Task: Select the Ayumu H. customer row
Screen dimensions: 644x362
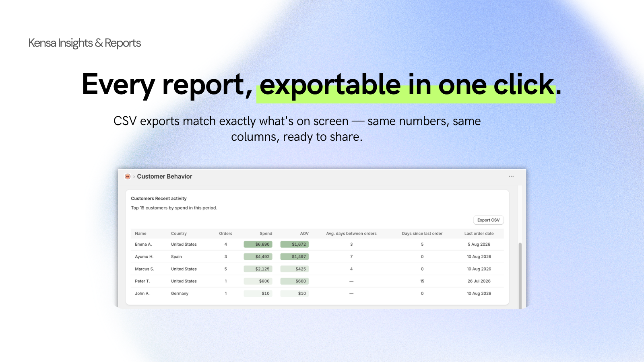Action: pyautogui.click(x=317, y=257)
